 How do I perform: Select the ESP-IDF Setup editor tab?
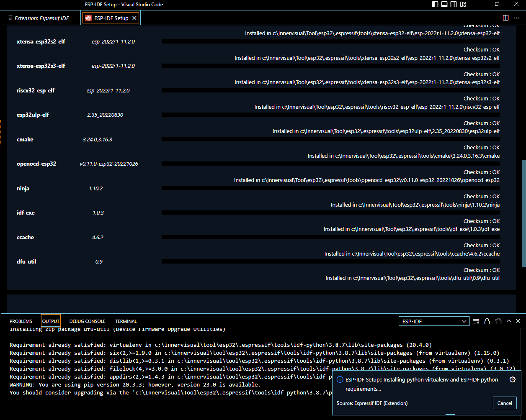111,18
